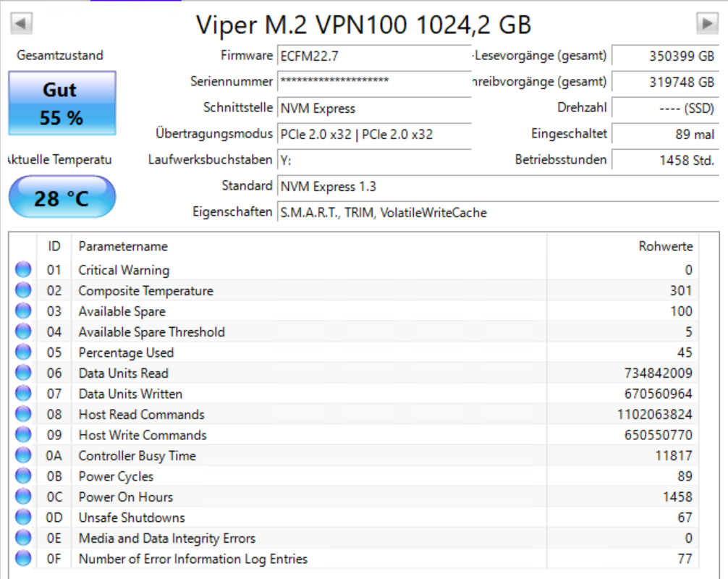Select the Betriebsstunden value 1458 Std.

[x=665, y=160]
